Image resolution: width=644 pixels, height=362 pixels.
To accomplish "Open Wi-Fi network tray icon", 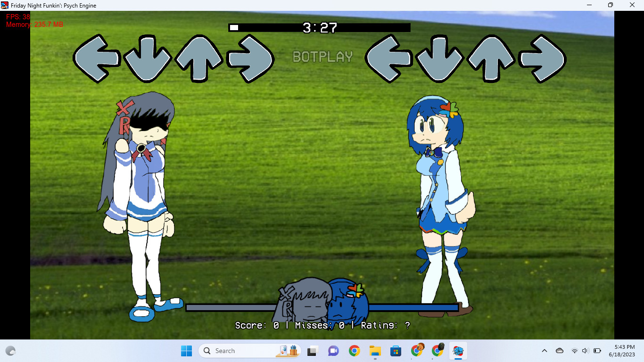I will coord(575,351).
